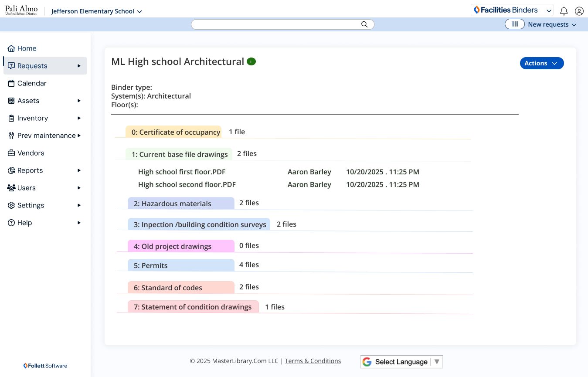This screenshot has height=377, width=588.
Task: Open the Facilities Binders module dropdown
Action: [512, 10]
